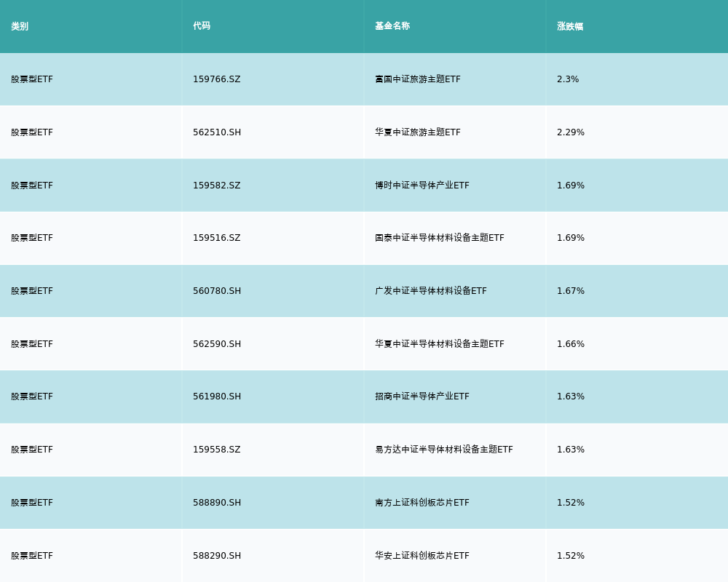Select fund code 159766.SZ
728x582 pixels.
[x=217, y=79]
